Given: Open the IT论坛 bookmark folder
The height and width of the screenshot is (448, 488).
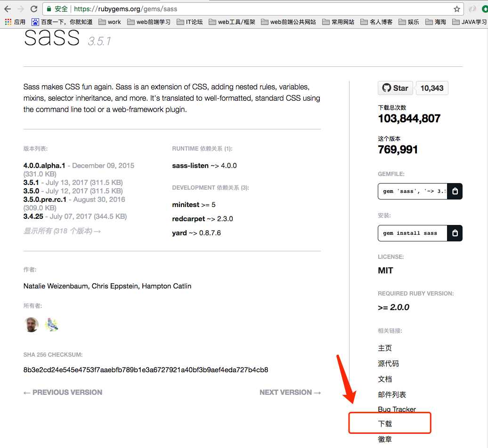Looking at the screenshot, I should click(x=189, y=22).
